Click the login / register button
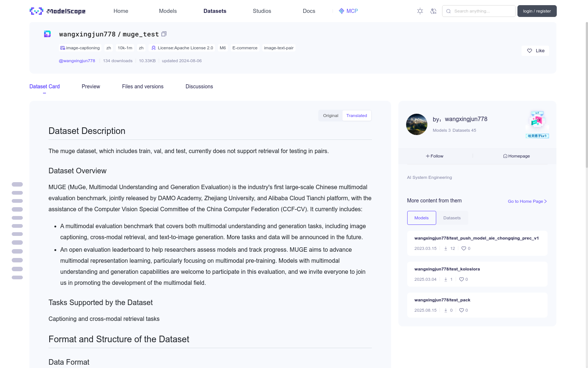Viewport: 588px width, 368px height. tap(537, 11)
